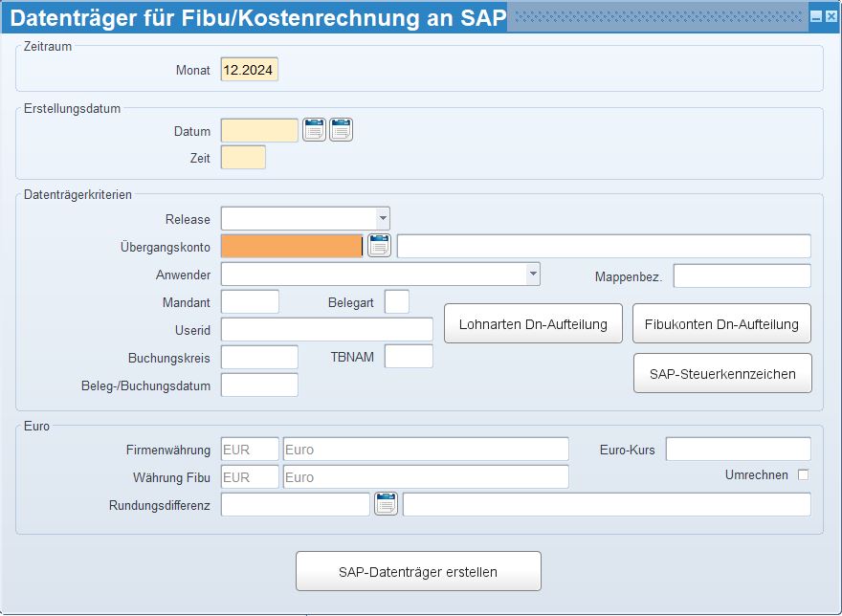
Task: Click into the Mandant field
Action: (251, 301)
